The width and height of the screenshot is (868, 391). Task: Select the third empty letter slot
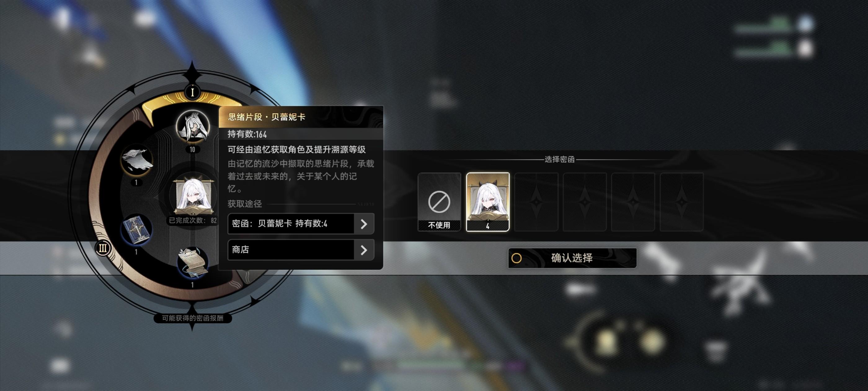(633, 202)
